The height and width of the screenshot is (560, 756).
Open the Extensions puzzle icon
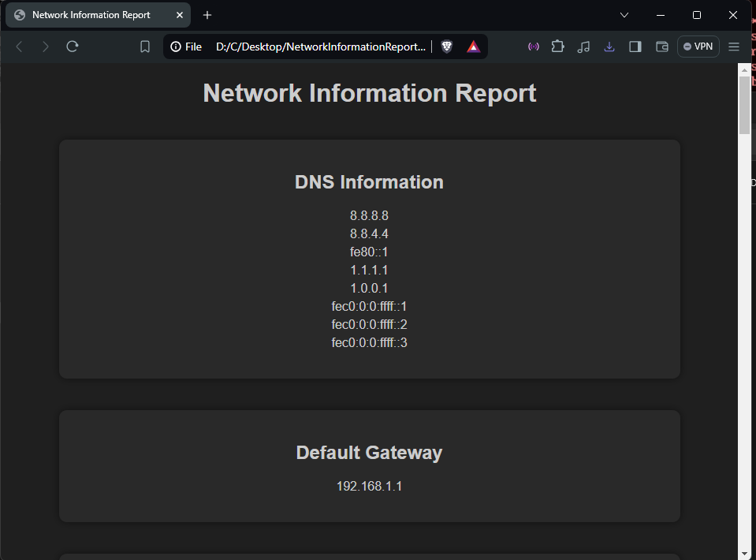click(558, 47)
